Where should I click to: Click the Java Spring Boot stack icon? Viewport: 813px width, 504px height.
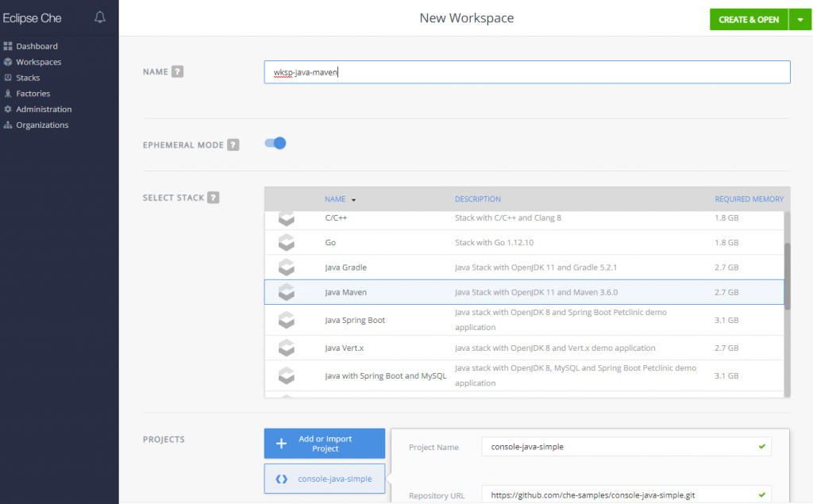287,320
